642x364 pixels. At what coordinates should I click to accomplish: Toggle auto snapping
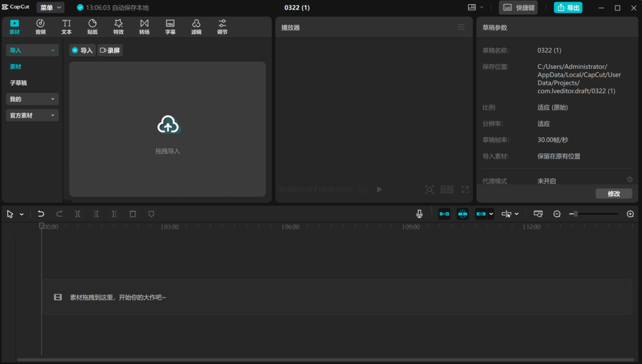(462, 214)
